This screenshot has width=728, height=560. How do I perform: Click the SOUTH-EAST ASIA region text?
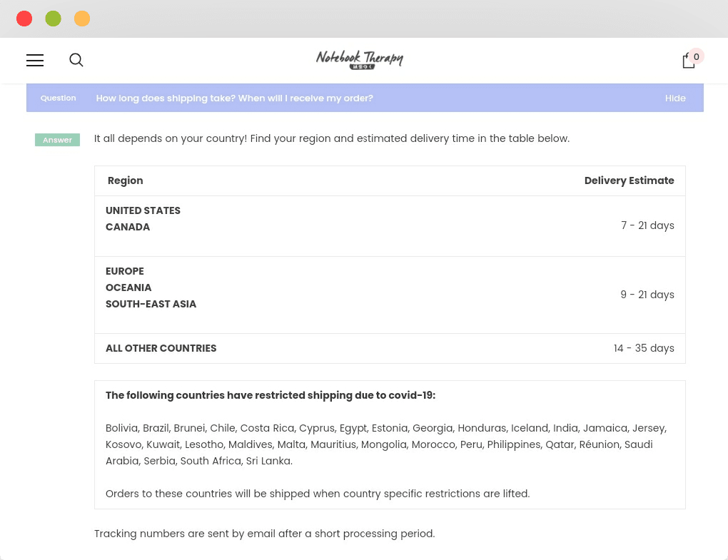click(151, 304)
